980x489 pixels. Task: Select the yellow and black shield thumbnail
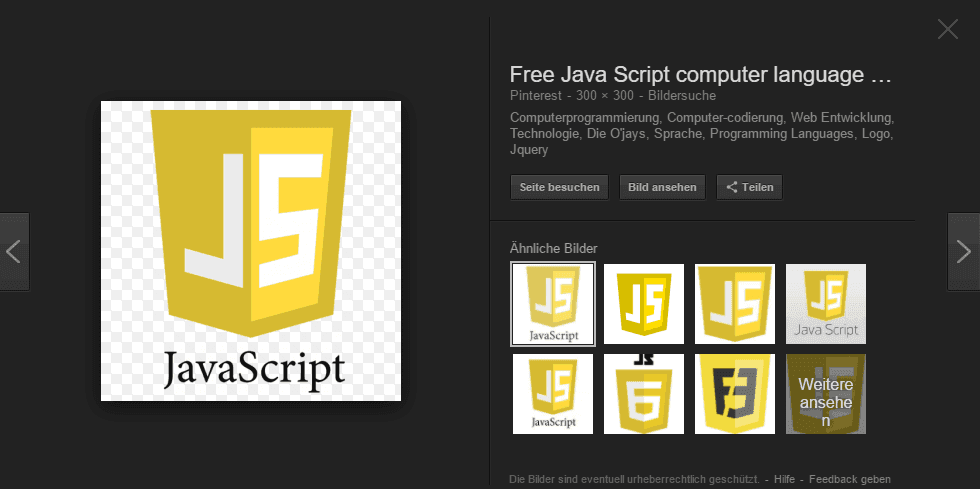[x=735, y=394]
